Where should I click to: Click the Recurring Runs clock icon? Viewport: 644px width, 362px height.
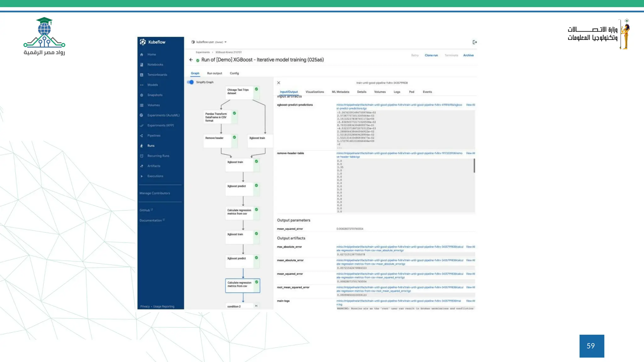point(142,156)
